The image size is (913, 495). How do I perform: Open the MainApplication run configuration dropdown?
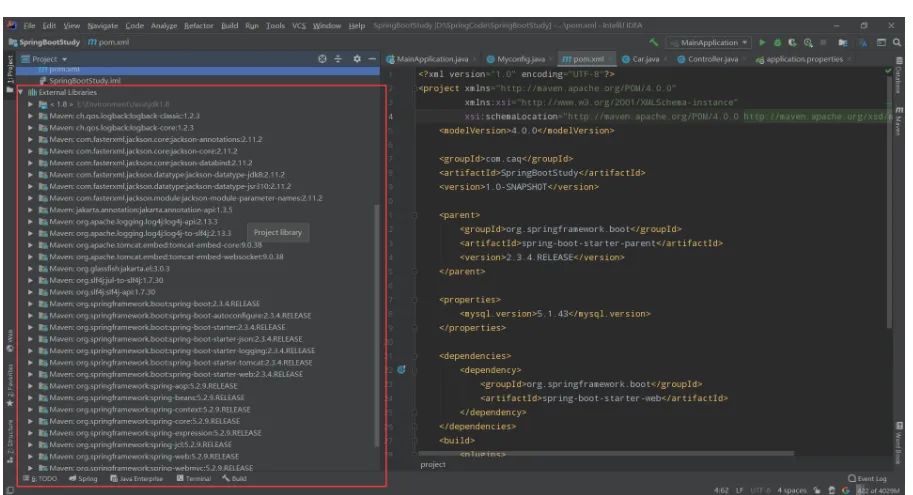(709, 43)
